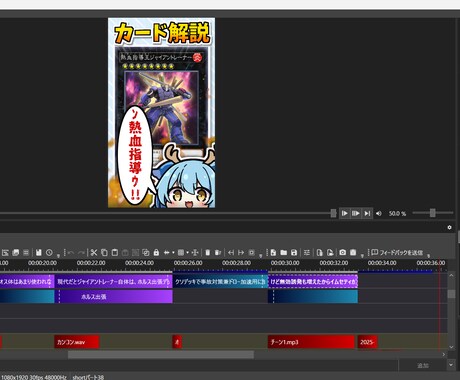Image resolution: width=460 pixels, height=380 pixels.
Task: Click the Paste clipboard icon in timeline toolbar
Action: (115, 253)
